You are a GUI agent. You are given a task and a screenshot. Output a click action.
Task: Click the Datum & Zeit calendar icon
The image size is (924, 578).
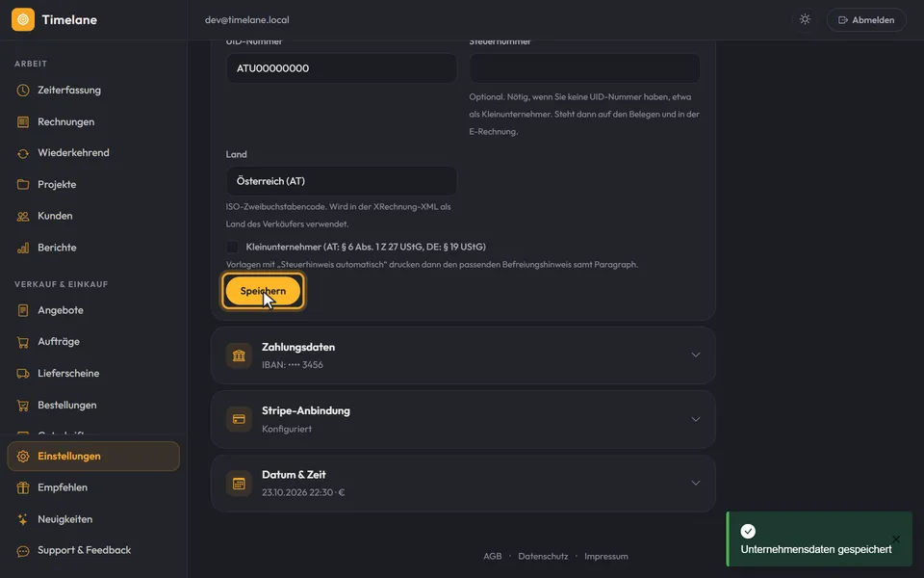pyautogui.click(x=239, y=484)
